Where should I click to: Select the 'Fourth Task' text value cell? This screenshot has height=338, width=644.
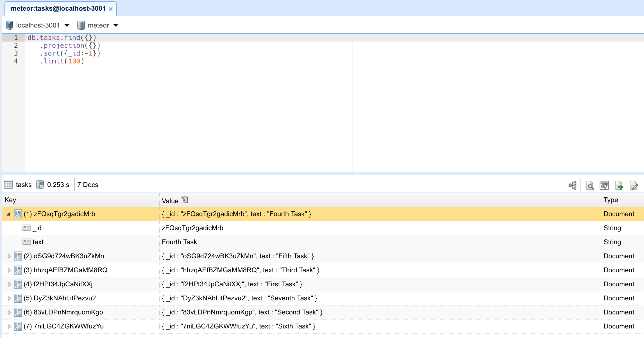179,242
